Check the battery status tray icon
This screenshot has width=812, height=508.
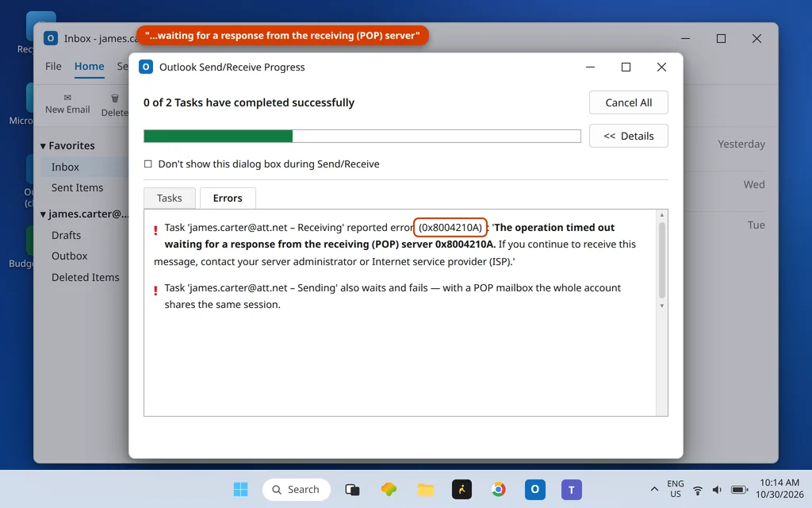pyautogui.click(x=739, y=490)
